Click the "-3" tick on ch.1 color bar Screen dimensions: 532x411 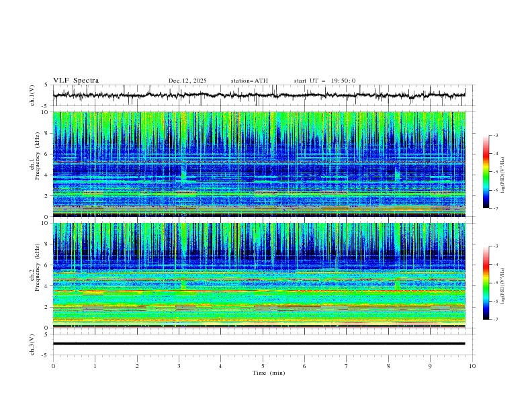[x=495, y=135]
